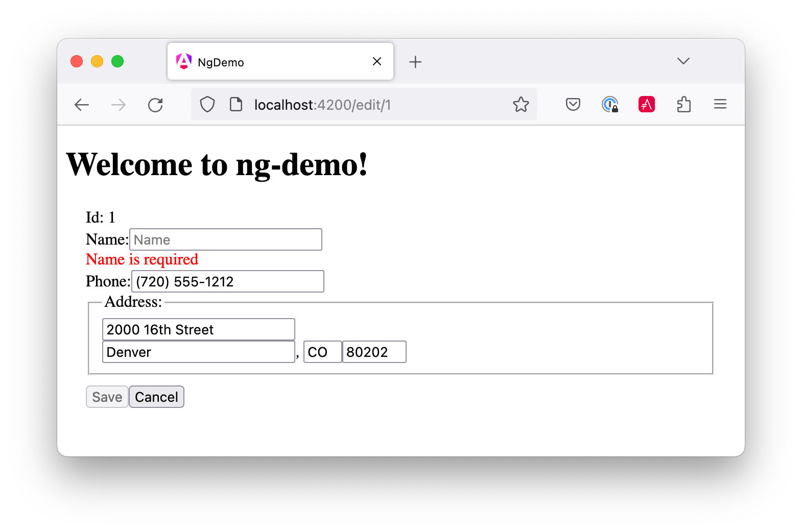Click the Angular favicon on the NgDemo tab
The height and width of the screenshot is (532, 802).
click(x=184, y=61)
